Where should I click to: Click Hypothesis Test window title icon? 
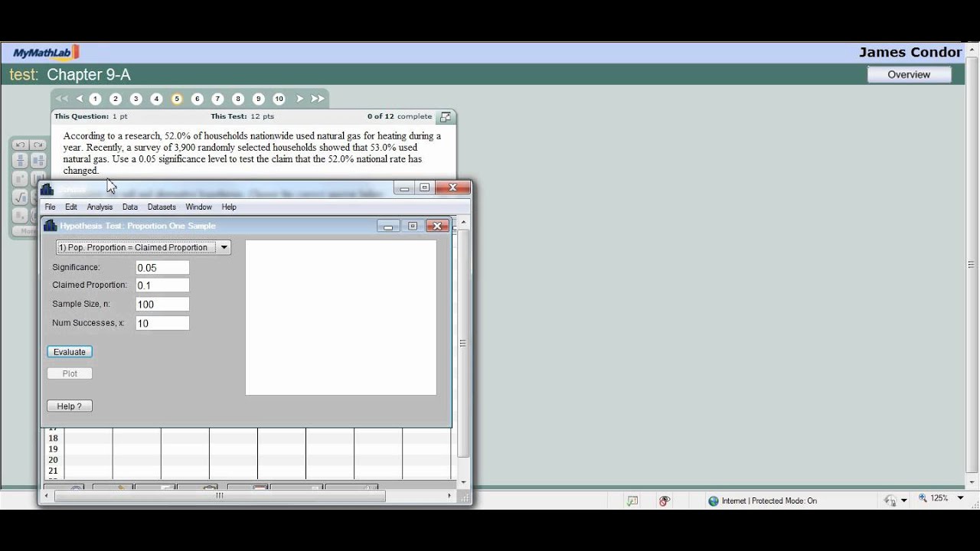pos(51,225)
